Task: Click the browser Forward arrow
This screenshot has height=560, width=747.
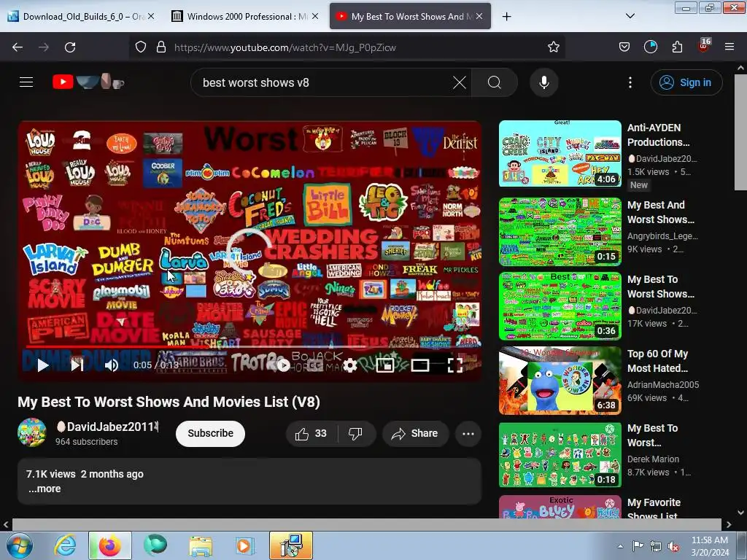Action: click(x=44, y=47)
